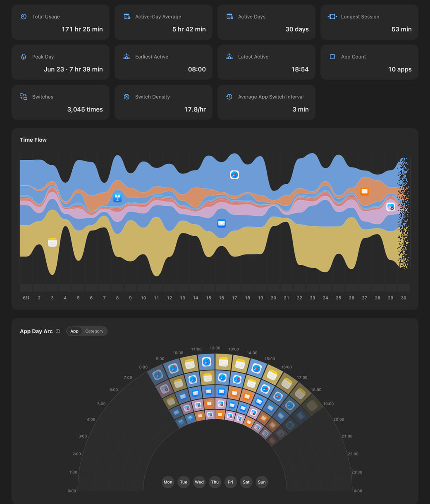The height and width of the screenshot is (504, 430).
Task: Click the Switches icon
Action: click(24, 97)
